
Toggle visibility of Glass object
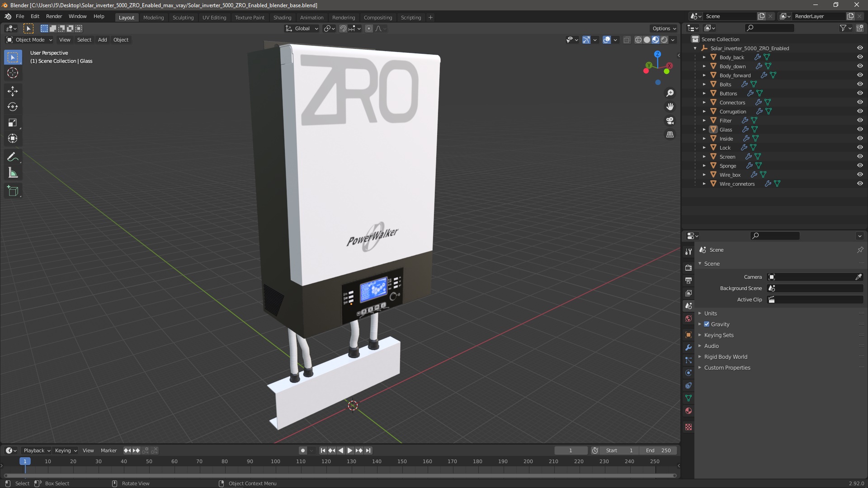[860, 129]
